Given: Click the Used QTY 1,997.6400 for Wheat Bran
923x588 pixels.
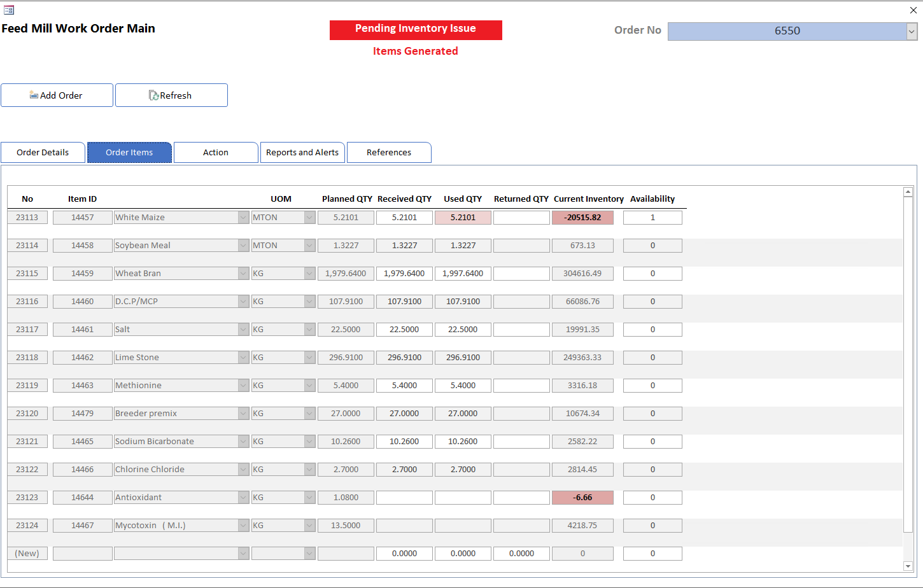Looking at the screenshot, I should tap(463, 274).
